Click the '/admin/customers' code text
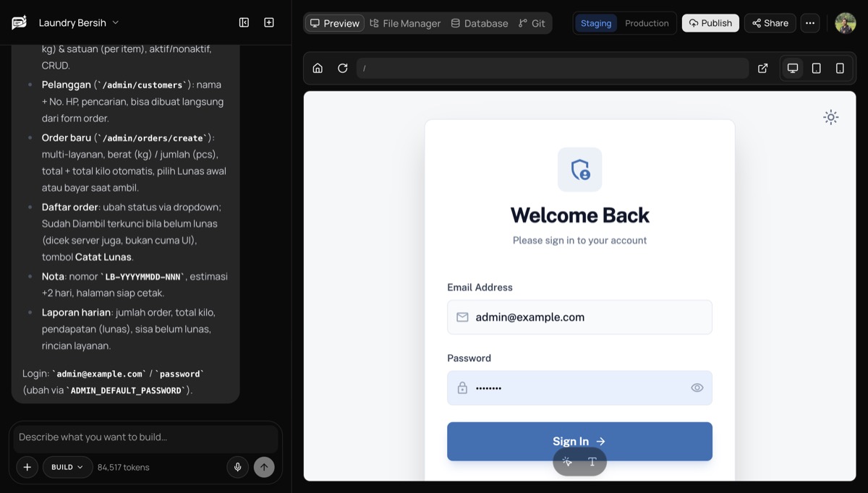 (143, 85)
